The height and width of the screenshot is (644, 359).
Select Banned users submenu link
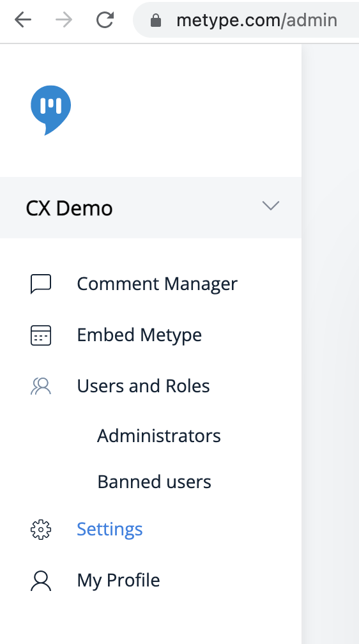[154, 482]
